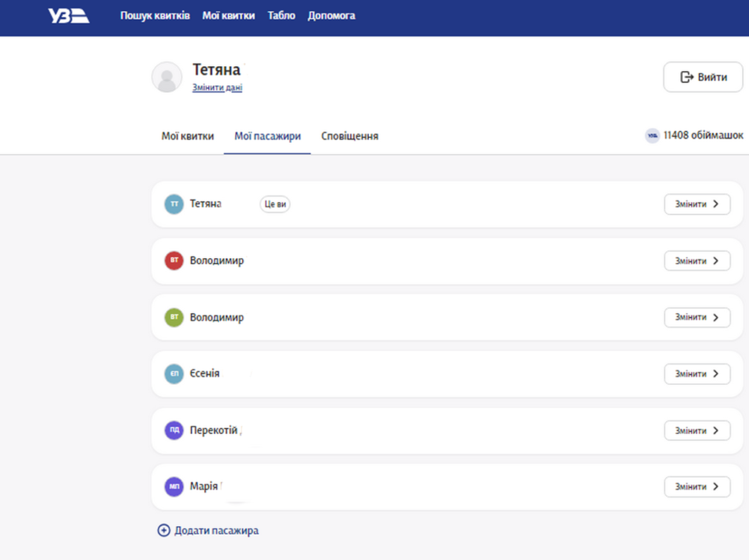Viewport: 749px width, 560px height.
Task: Open Пошук квитків in top navigation
Action: [155, 16]
